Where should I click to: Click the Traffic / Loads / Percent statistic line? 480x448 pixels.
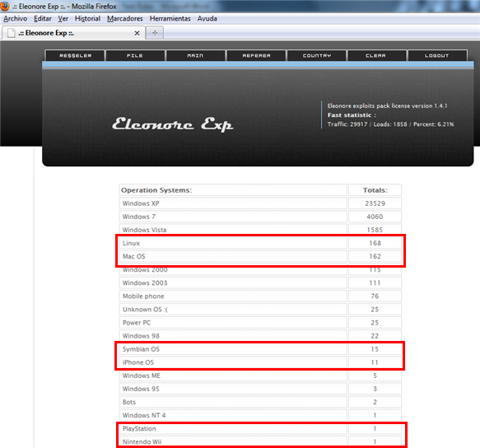390,124
